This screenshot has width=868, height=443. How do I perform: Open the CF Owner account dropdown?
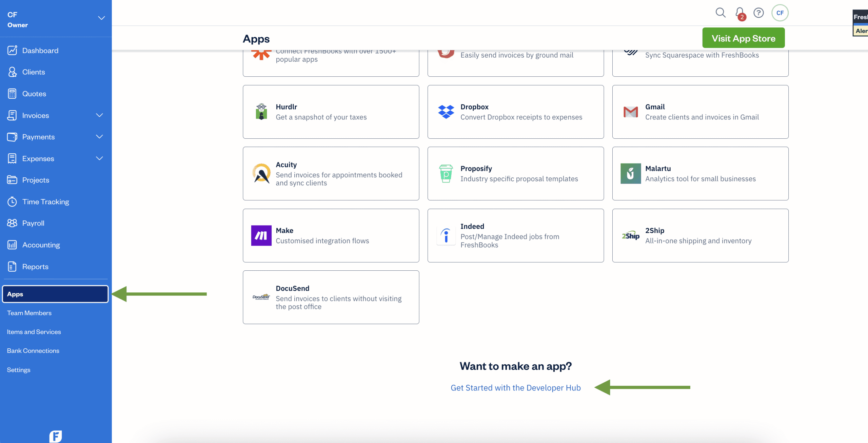[x=101, y=18]
